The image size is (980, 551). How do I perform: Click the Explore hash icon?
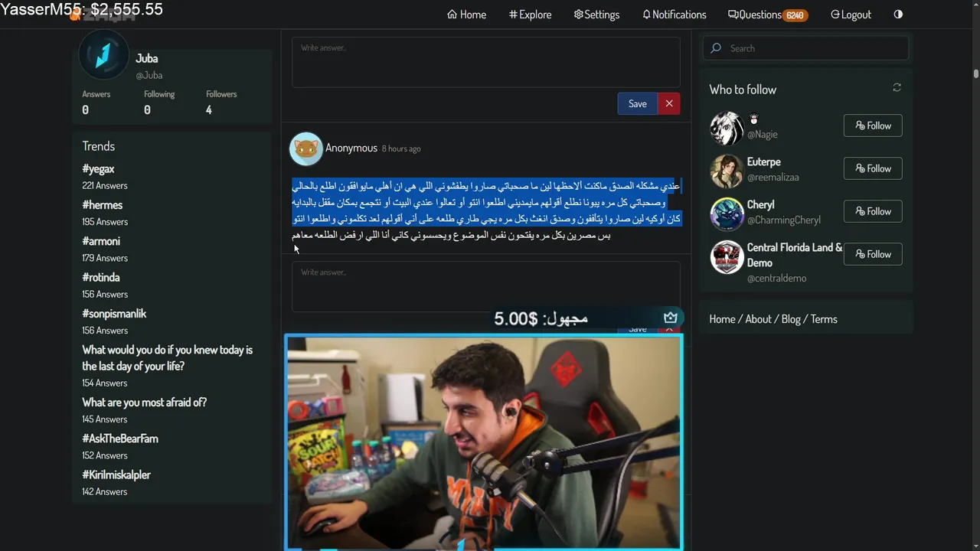coord(513,15)
